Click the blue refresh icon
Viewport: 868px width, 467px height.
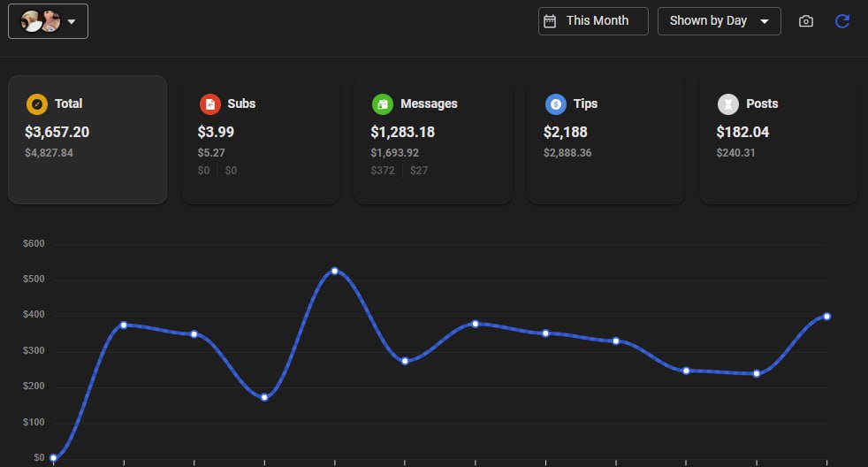(842, 21)
